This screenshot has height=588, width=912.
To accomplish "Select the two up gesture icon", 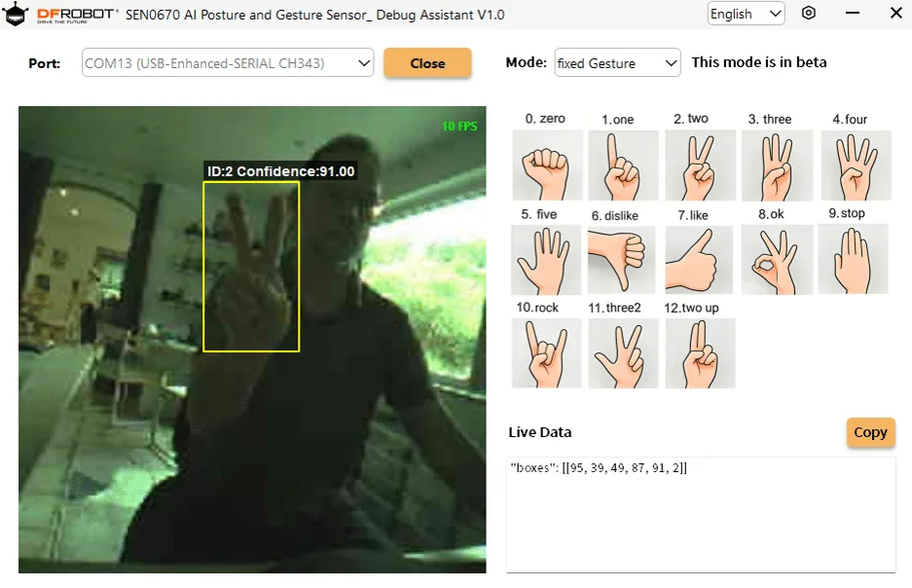I will (700, 353).
